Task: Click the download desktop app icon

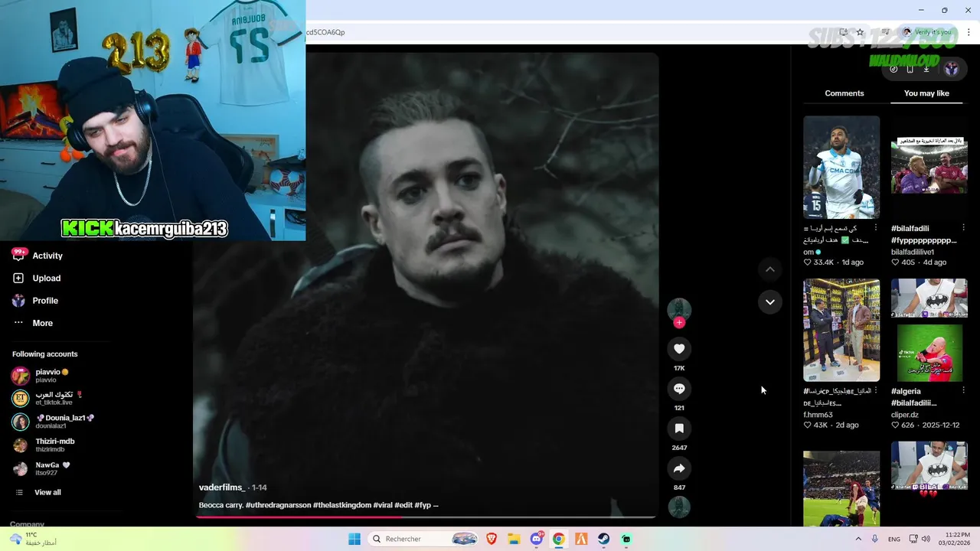Action: [926, 69]
